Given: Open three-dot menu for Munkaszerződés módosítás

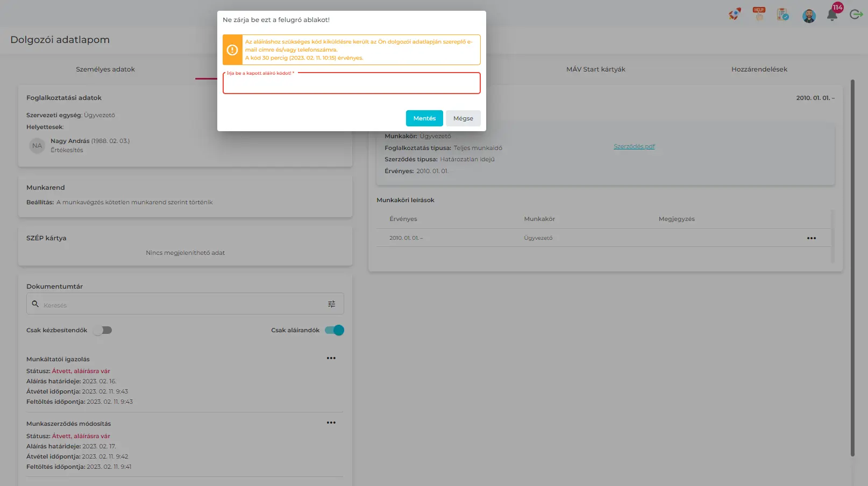Looking at the screenshot, I should click(x=331, y=423).
